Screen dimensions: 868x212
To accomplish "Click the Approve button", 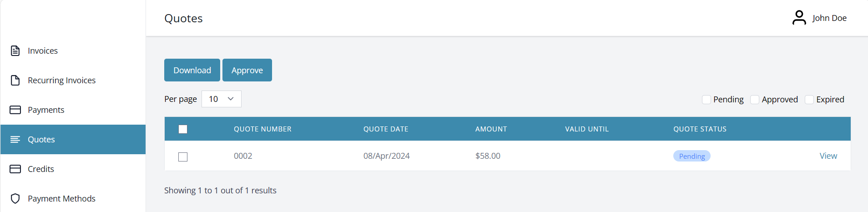I will [x=247, y=70].
